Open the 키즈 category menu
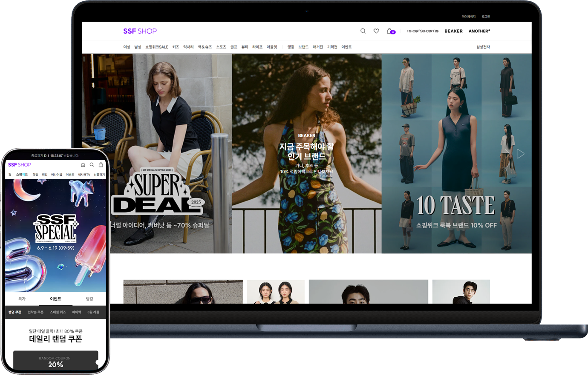 (x=176, y=47)
